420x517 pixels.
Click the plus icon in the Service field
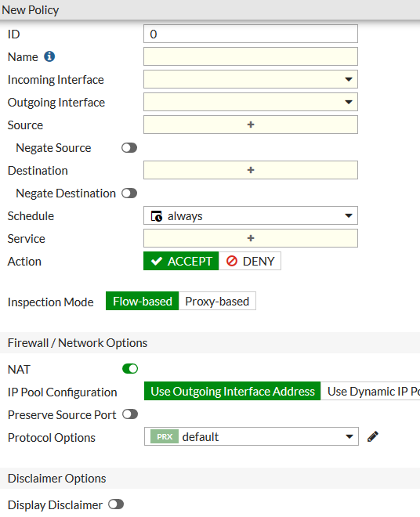coord(251,238)
